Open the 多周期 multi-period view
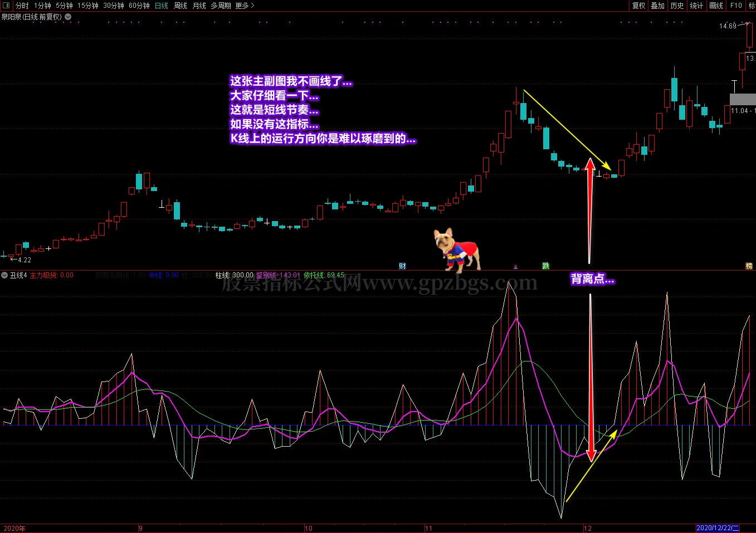Image resolution: width=756 pixels, height=533 pixels. (221, 6)
